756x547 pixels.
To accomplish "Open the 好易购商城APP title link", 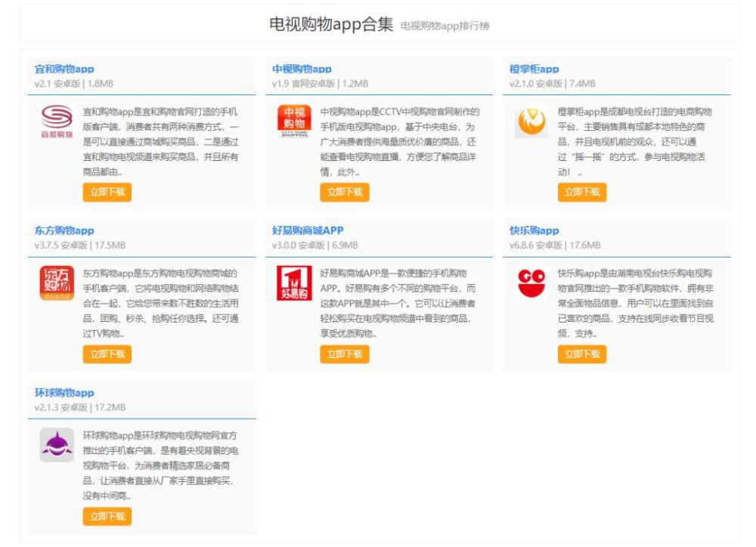I will (x=308, y=230).
